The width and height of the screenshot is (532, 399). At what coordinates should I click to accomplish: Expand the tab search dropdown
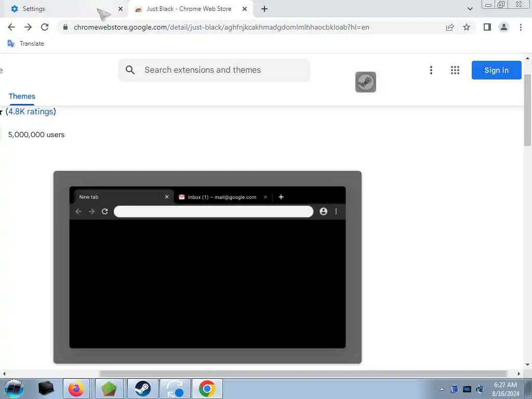[470, 9]
